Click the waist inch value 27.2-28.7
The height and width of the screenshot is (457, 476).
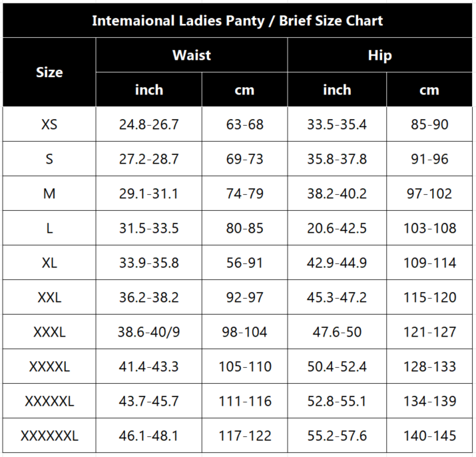tap(148, 159)
